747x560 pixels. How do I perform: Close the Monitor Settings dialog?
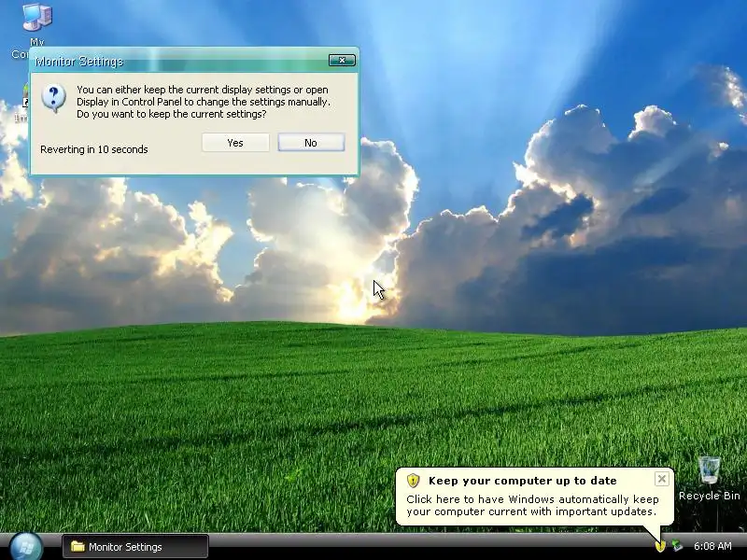pyautogui.click(x=342, y=60)
